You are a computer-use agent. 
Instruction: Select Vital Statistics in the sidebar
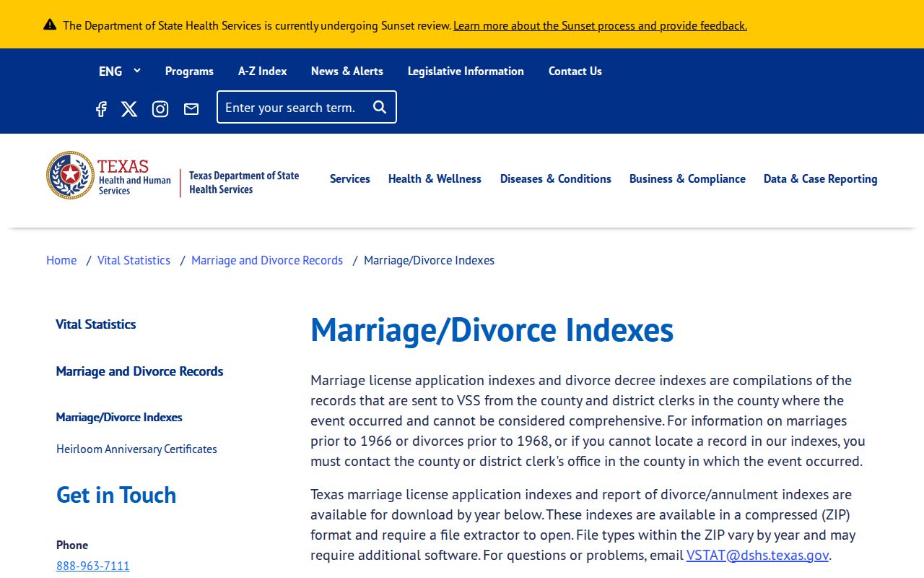96,324
